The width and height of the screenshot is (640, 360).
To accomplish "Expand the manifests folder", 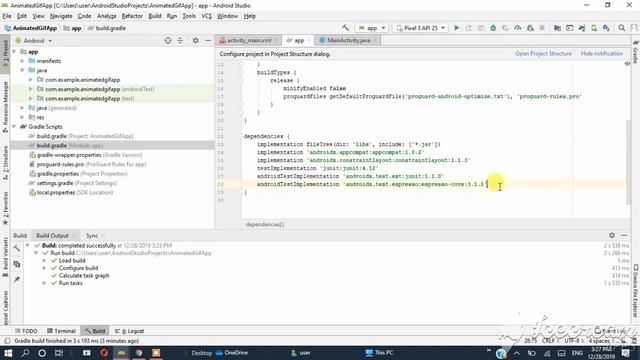I will click(x=22, y=61).
